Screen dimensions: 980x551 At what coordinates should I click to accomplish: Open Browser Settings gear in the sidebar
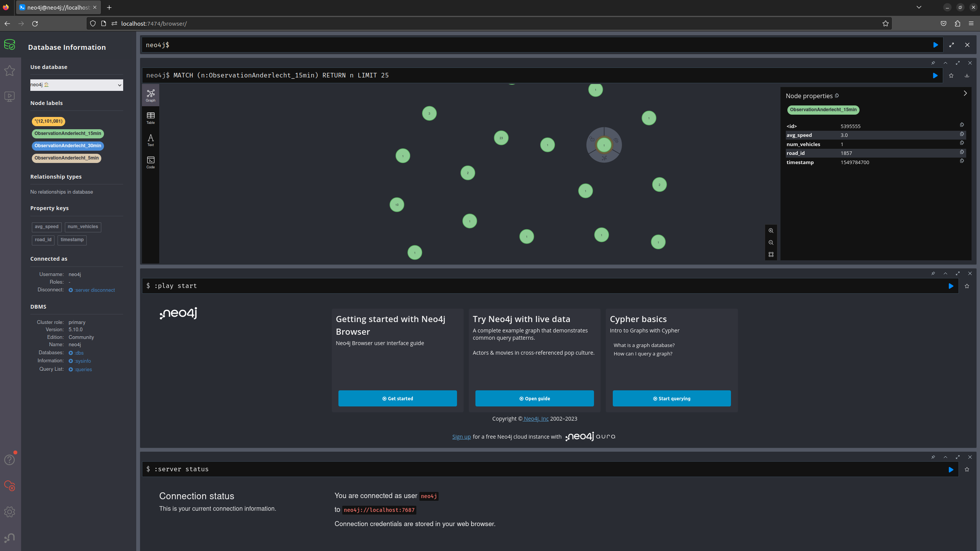(10, 512)
